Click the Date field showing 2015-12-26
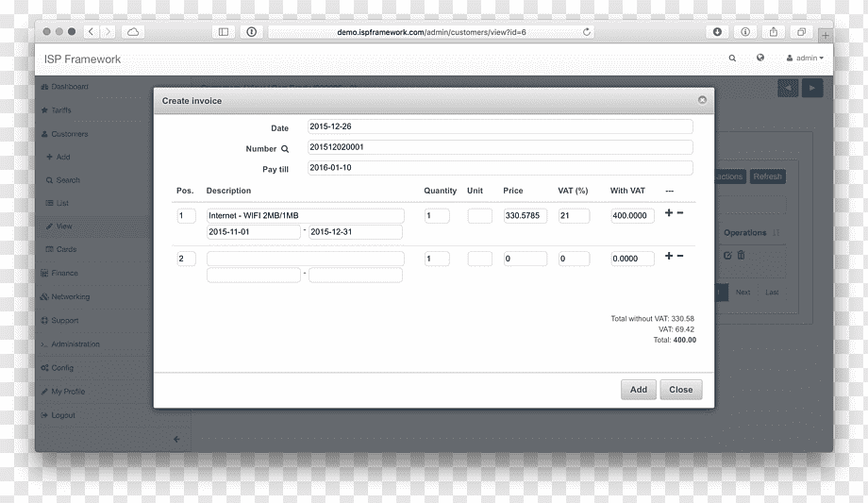868x503 pixels. (500, 126)
